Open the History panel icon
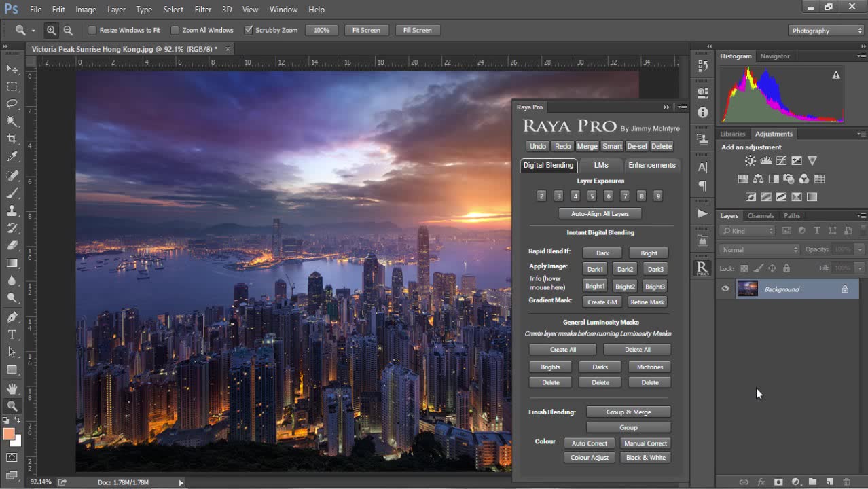This screenshot has height=489, width=868. point(703,67)
